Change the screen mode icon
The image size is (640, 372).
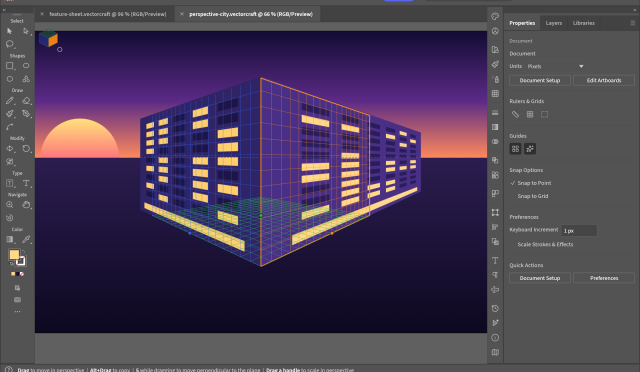click(17, 300)
